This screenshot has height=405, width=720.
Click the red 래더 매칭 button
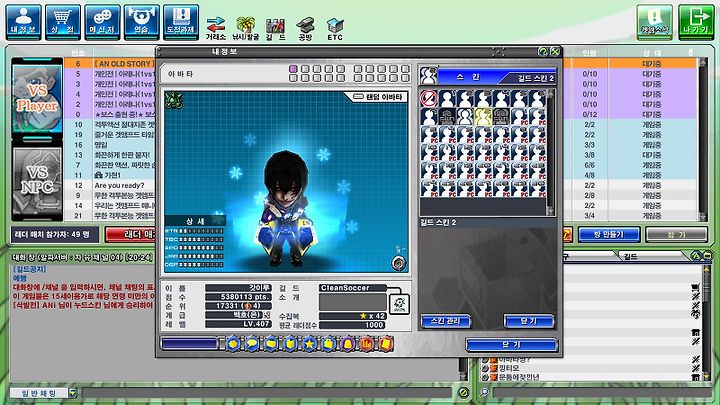[131, 235]
